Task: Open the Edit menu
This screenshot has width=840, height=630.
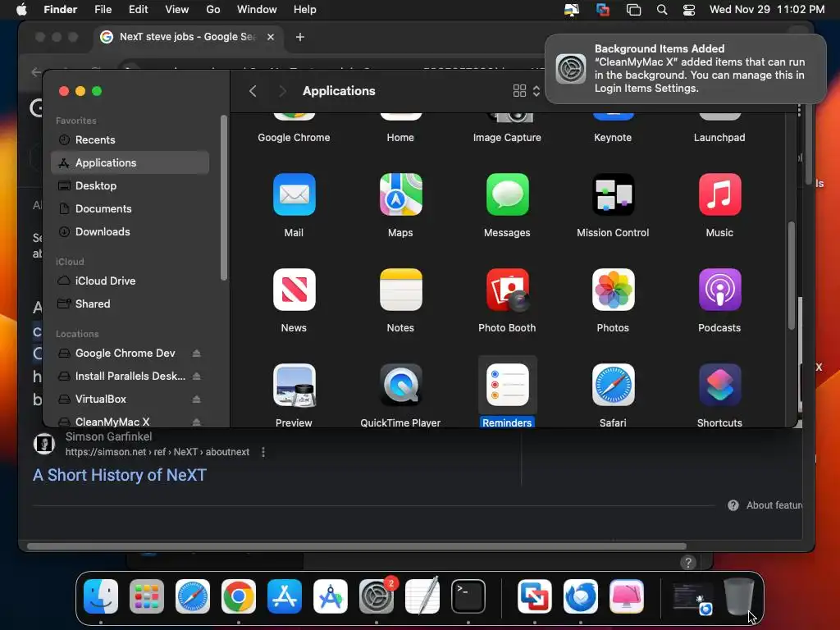Action: click(x=138, y=10)
